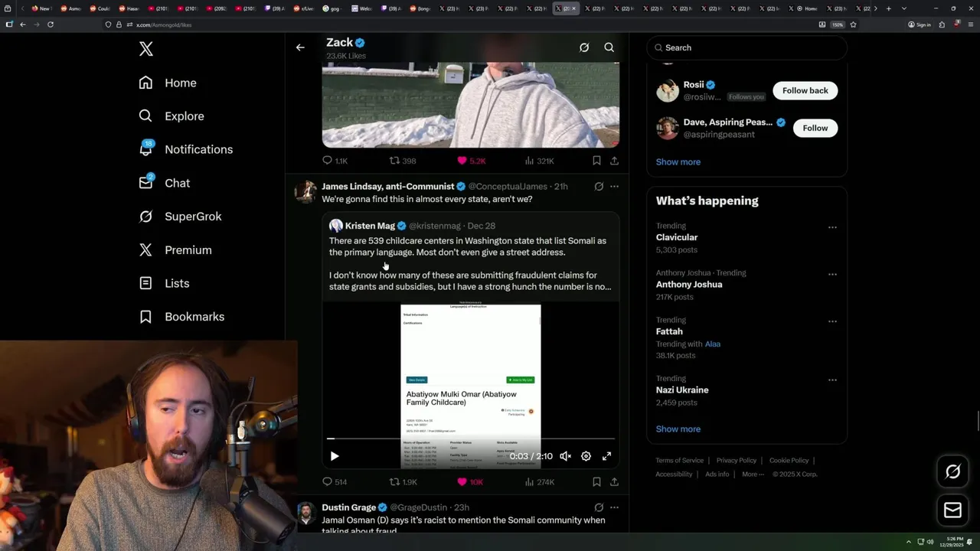The image size is (980, 551).
Task: Open quoted Kristen Mag post text
Action: coord(470,264)
